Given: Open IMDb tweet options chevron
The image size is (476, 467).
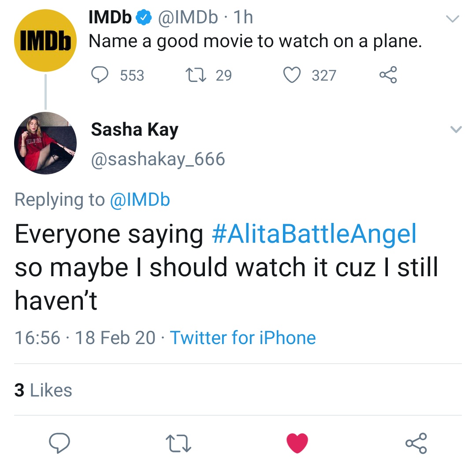Looking at the screenshot, I should pos(453,19).
